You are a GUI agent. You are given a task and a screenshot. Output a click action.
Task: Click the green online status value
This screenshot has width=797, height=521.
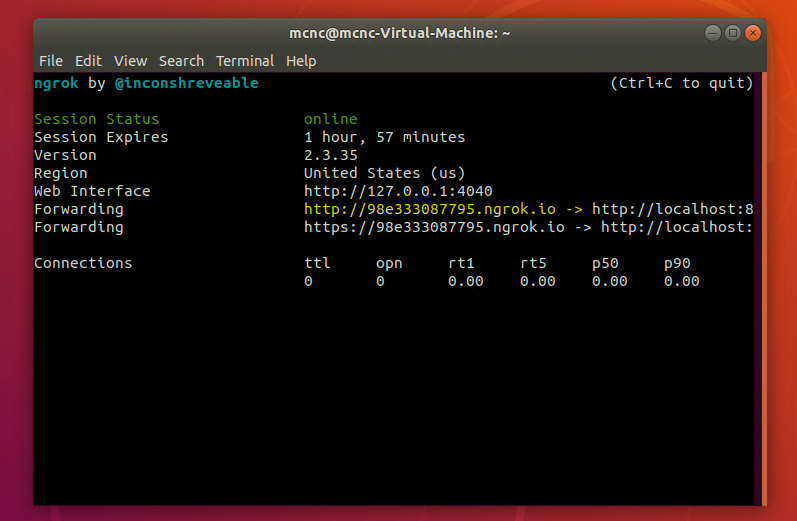pyautogui.click(x=330, y=119)
